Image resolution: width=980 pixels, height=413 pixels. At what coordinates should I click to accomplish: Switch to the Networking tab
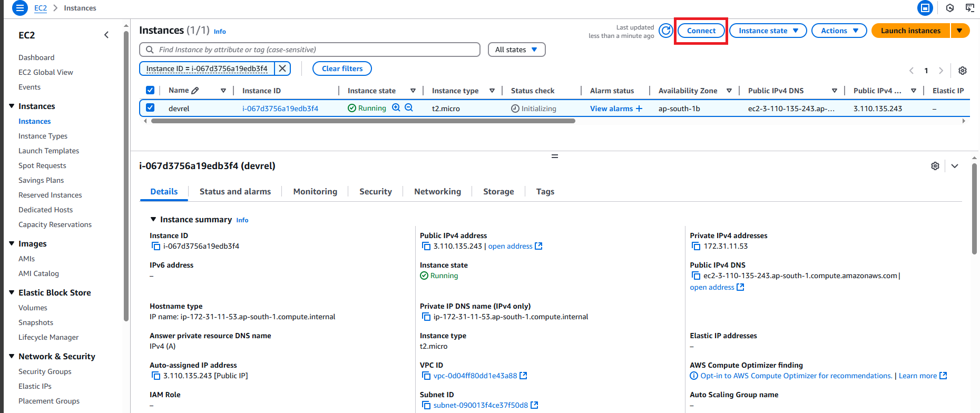pyautogui.click(x=437, y=192)
